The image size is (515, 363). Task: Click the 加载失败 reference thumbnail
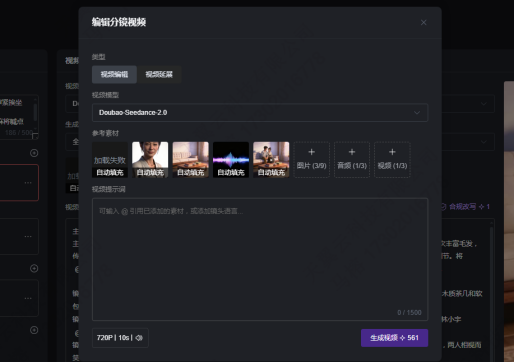110,160
